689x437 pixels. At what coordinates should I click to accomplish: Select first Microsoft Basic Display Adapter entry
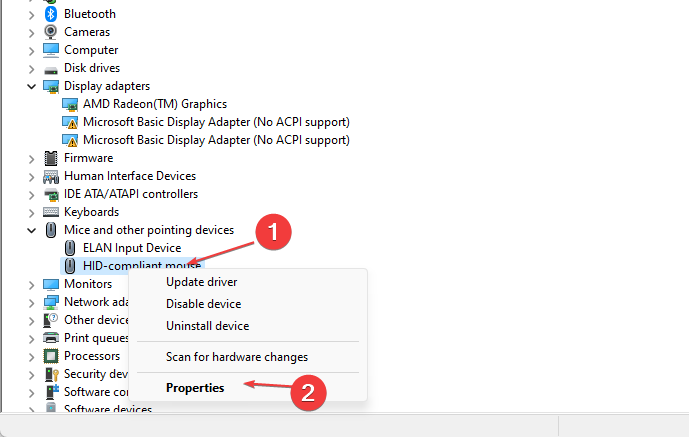pyautogui.click(x=216, y=122)
